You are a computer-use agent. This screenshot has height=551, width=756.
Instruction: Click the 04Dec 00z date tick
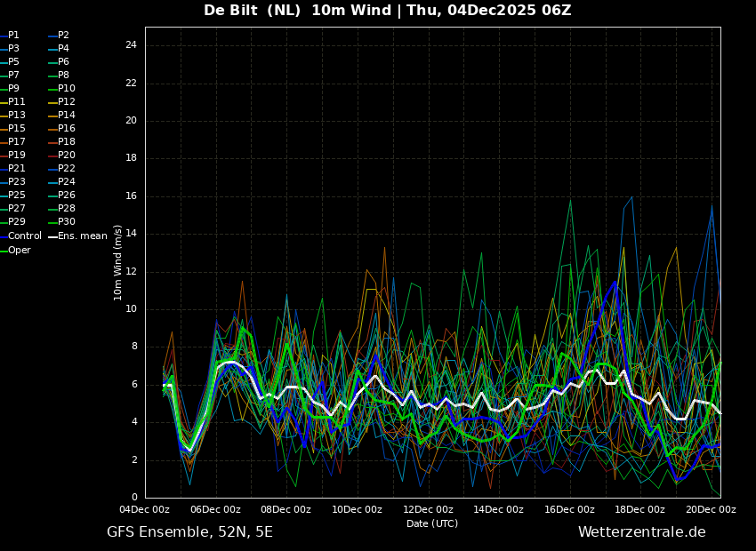coord(145,510)
